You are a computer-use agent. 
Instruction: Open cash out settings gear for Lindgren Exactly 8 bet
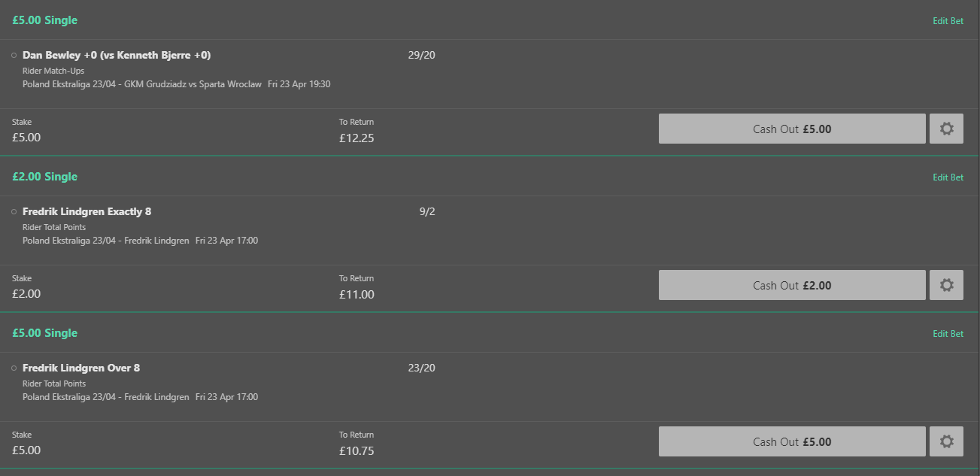[x=946, y=285]
